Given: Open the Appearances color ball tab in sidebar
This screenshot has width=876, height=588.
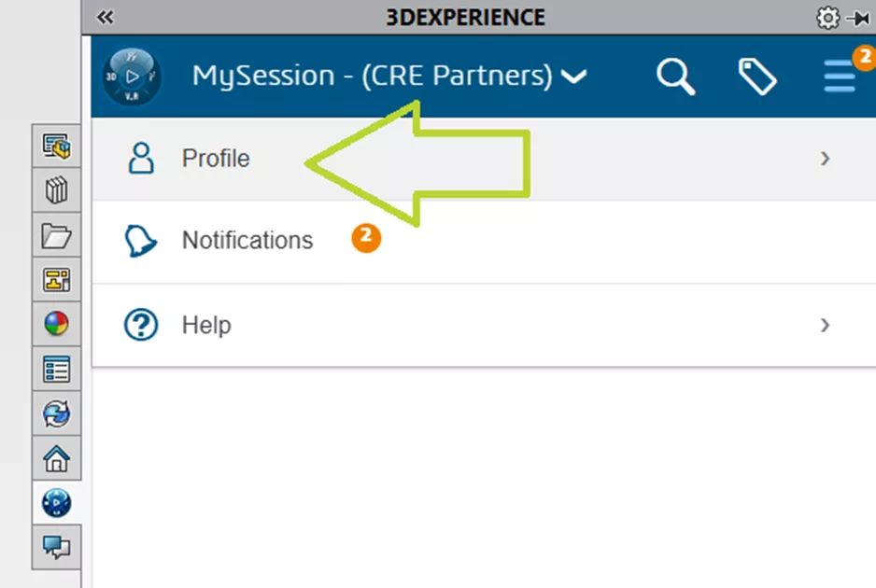Looking at the screenshot, I should coord(56,324).
